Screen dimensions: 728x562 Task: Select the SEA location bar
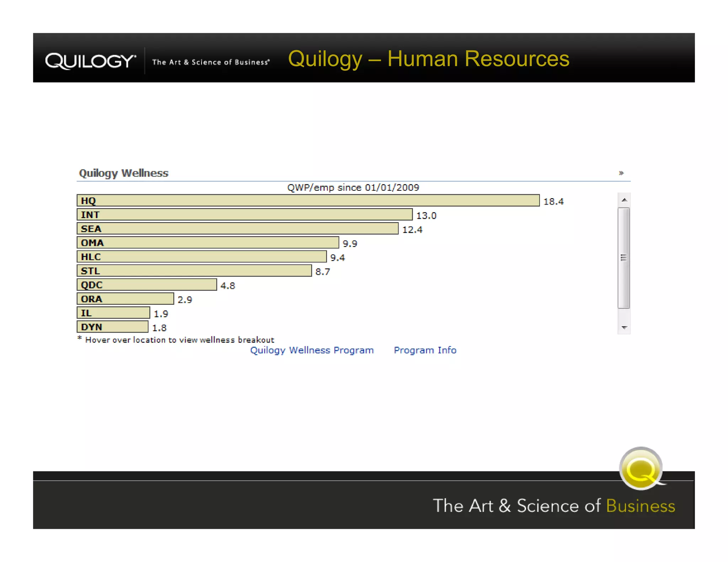pos(237,229)
